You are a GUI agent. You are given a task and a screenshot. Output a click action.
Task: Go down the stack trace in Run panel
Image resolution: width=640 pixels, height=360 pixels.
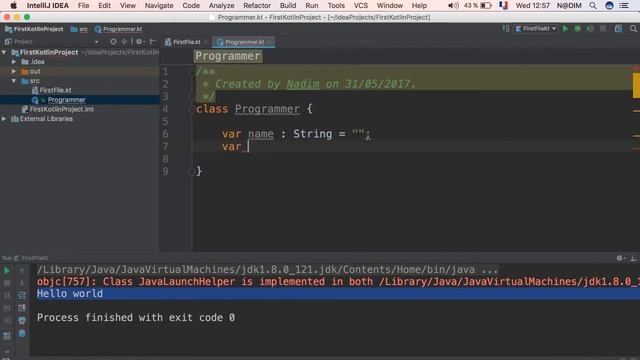(22, 283)
